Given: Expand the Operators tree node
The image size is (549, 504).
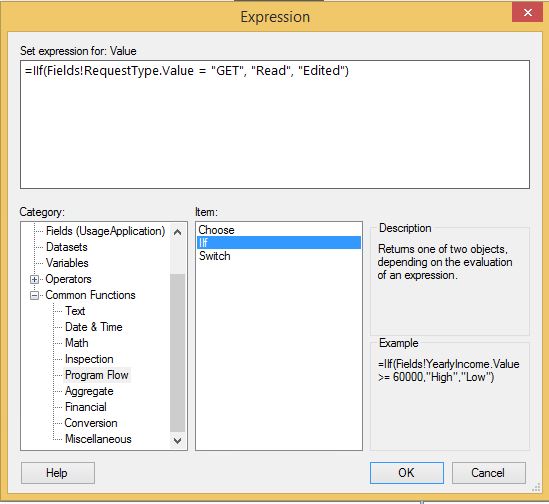Looking at the screenshot, I should click(34, 279).
